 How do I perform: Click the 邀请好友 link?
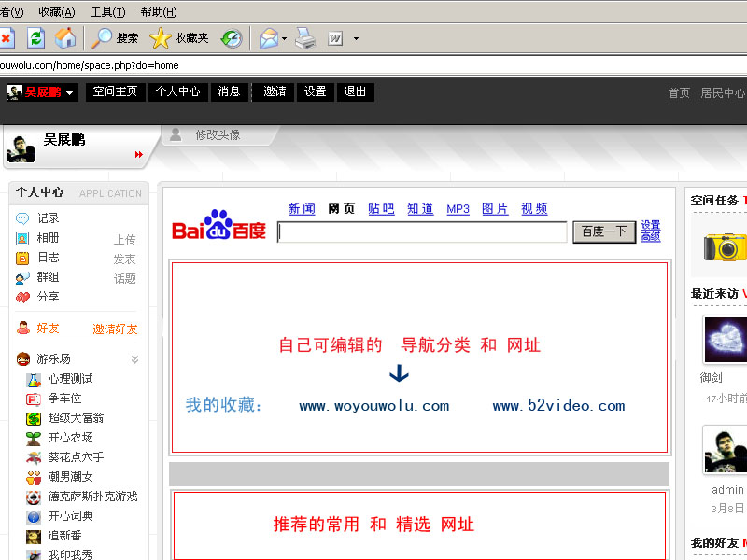(x=115, y=329)
